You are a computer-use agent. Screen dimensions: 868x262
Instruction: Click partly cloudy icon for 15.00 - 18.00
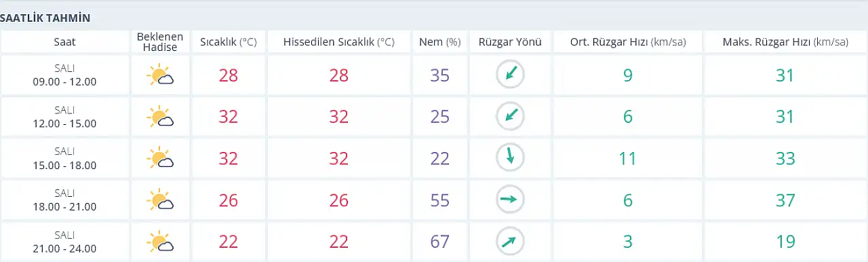tap(160, 158)
